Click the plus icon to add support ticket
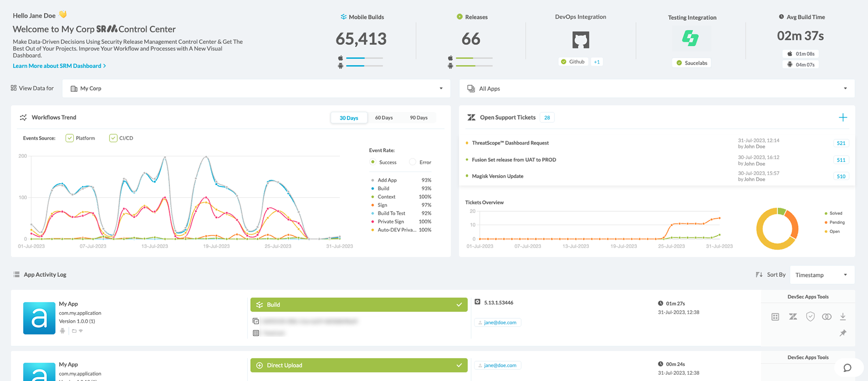Screen dimensions: 868x381 [842, 118]
